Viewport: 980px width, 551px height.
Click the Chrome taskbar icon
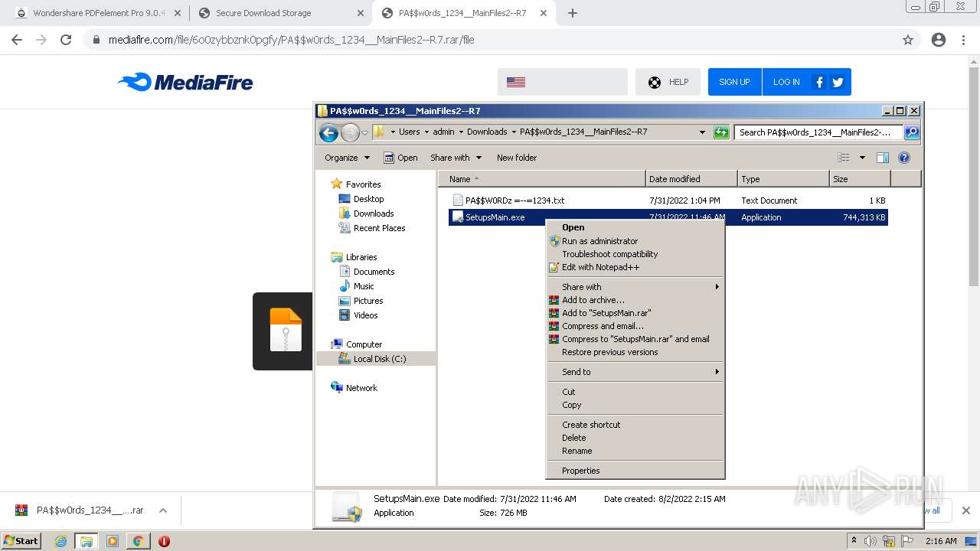138,541
